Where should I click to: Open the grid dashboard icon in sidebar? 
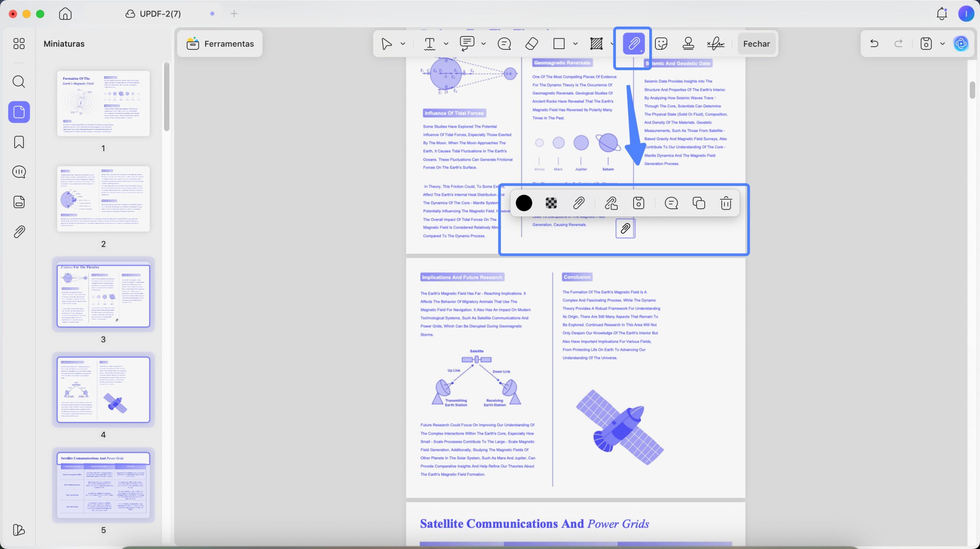[x=19, y=44]
